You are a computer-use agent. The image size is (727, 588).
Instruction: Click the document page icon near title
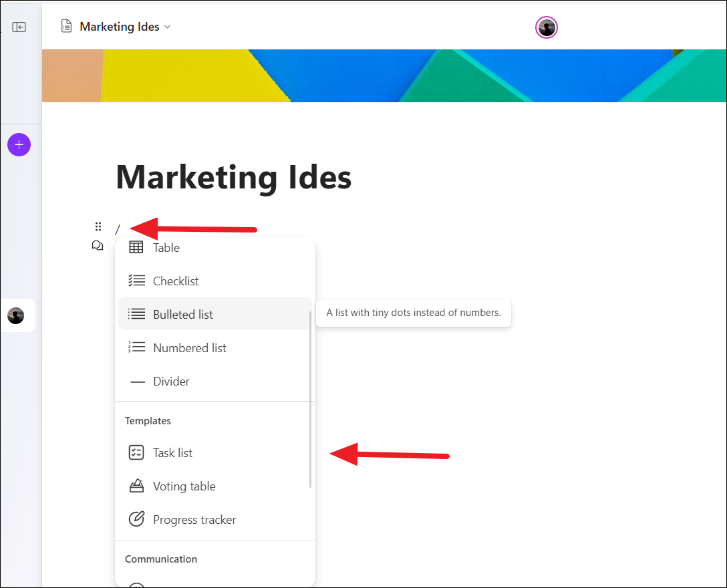(x=67, y=27)
